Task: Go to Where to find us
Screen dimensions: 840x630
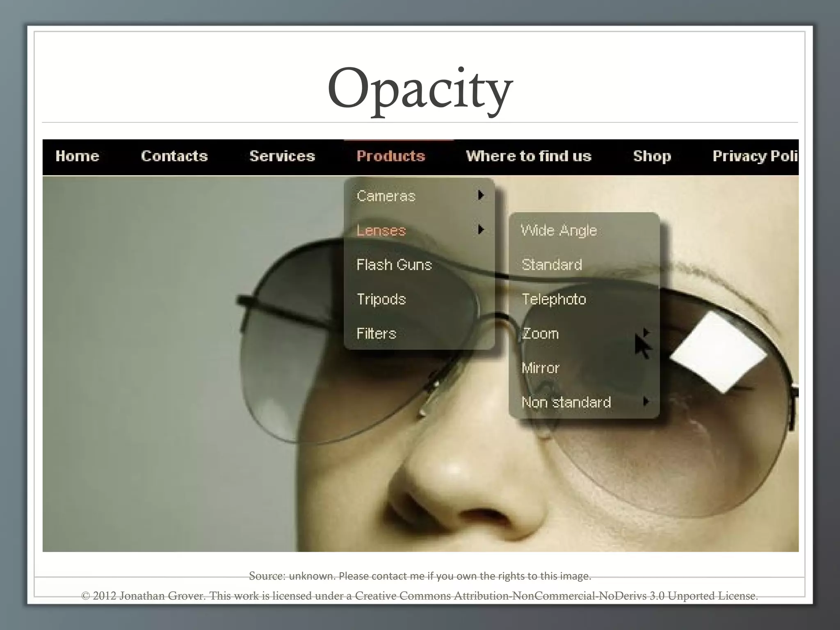Action: pos(529,156)
